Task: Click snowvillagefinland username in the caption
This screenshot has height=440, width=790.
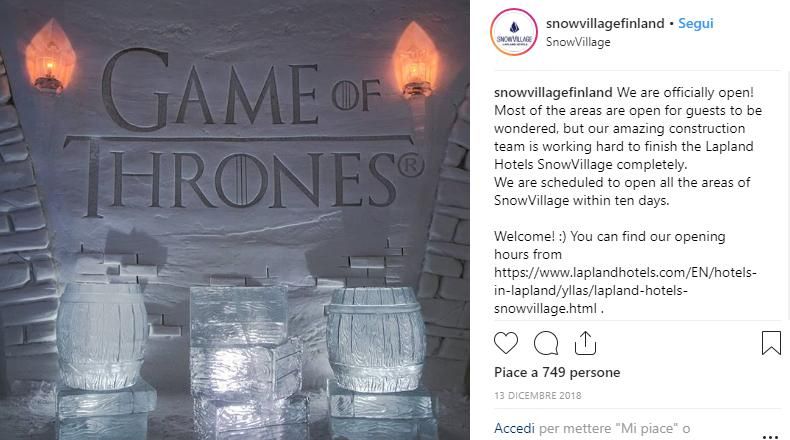Action: click(554, 93)
